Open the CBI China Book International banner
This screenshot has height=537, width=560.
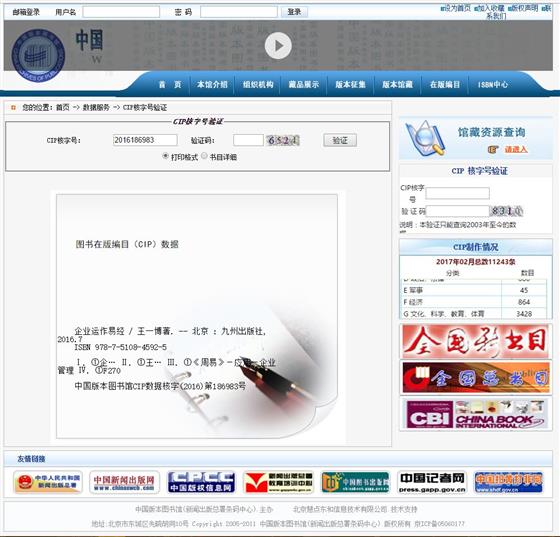[x=475, y=414]
